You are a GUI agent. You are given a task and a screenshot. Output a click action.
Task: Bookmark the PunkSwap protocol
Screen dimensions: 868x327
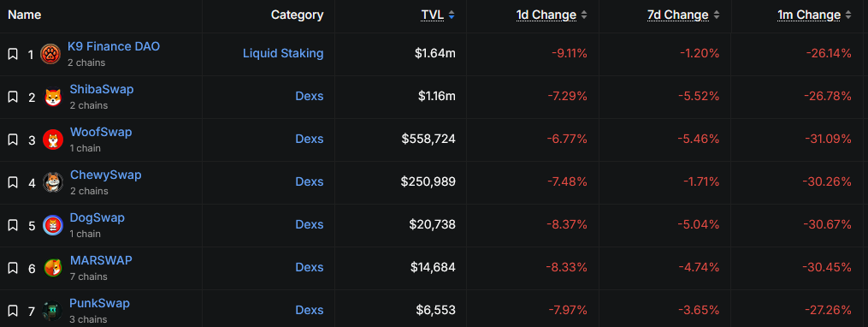(x=13, y=311)
